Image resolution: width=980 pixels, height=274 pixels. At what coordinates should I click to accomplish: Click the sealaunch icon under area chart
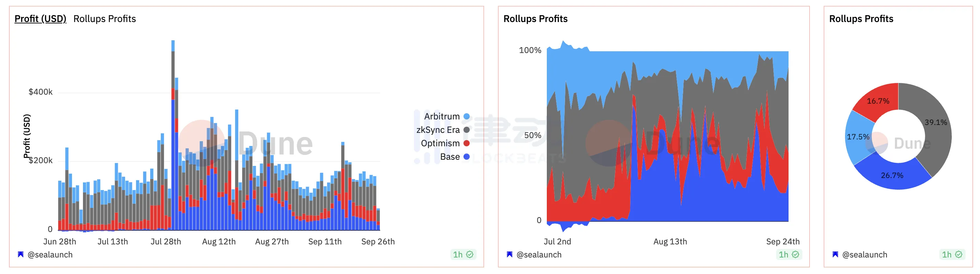point(509,254)
